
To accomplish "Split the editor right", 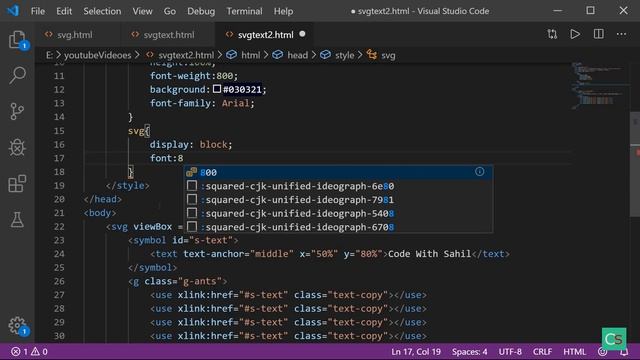I will click(x=598, y=34).
